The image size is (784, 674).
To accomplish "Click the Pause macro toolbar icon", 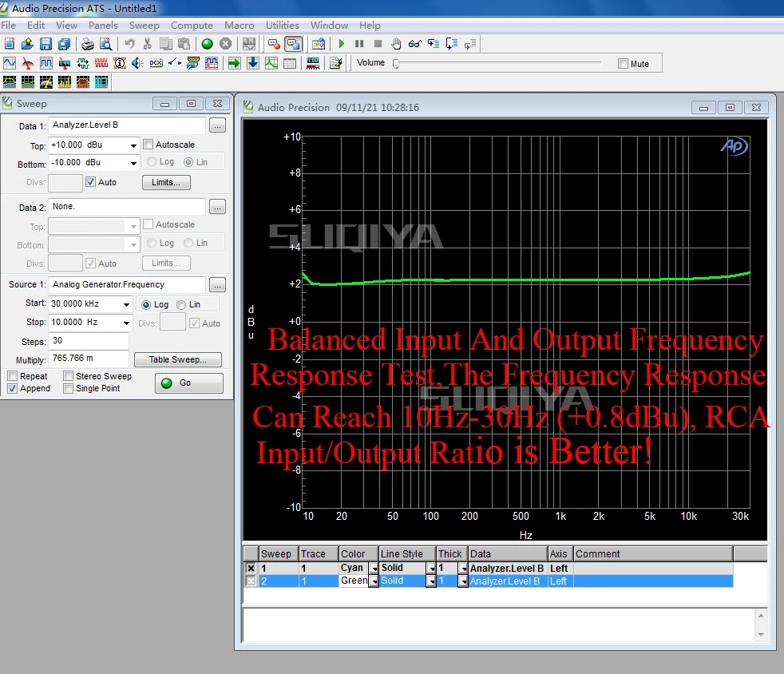I will (x=359, y=44).
